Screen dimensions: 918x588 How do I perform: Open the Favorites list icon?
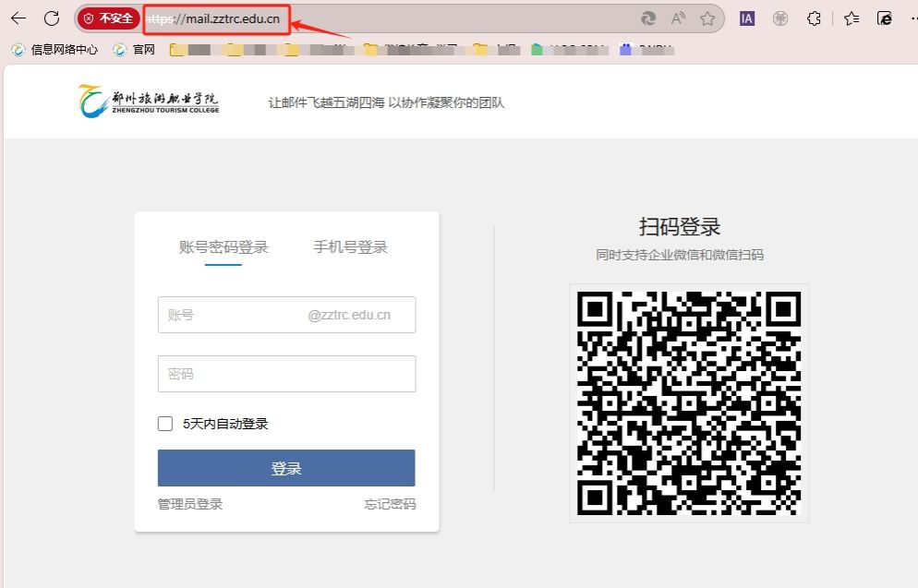[852, 18]
